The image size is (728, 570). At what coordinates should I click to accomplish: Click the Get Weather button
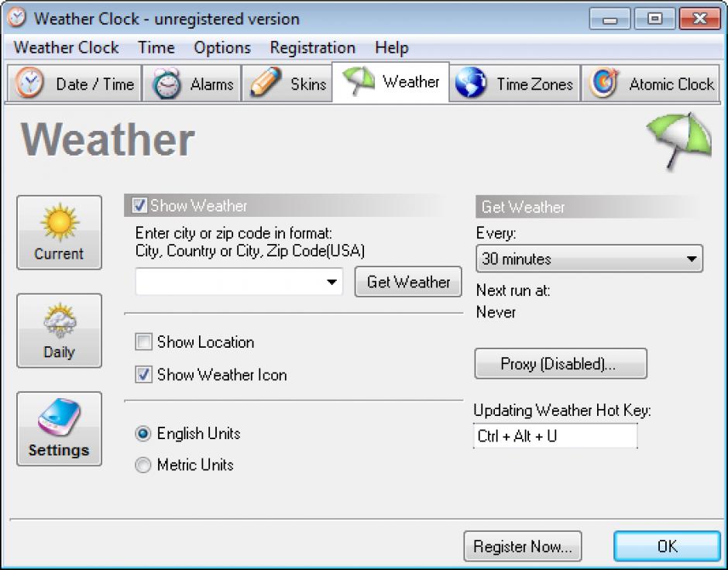[x=408, y=281]
